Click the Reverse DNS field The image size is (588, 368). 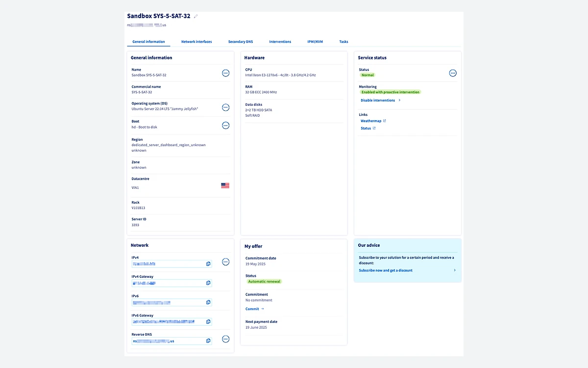tap(172, 341)
